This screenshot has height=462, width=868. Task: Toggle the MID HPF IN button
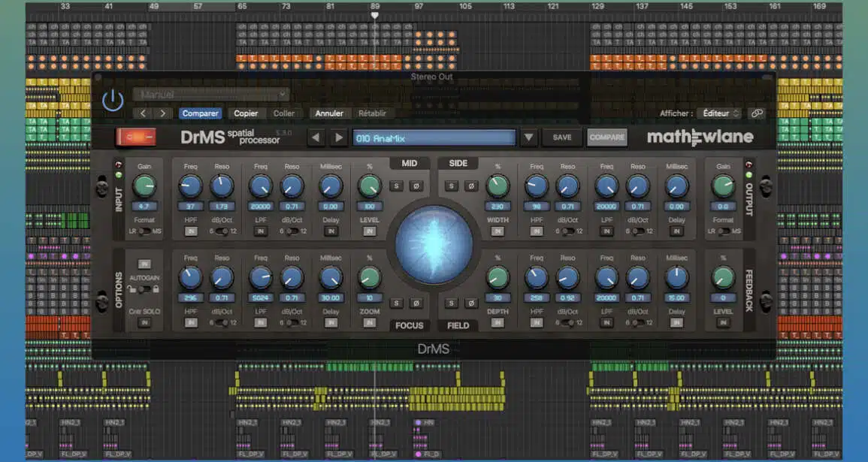point(190,231)
